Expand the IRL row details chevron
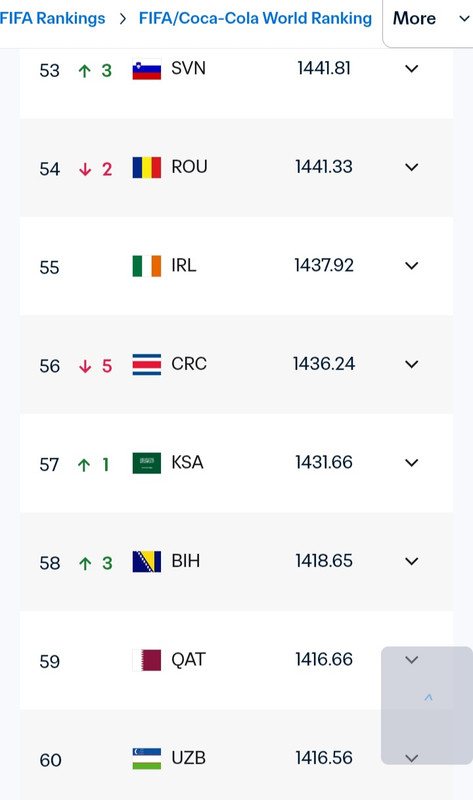473x800 pixels. click(x=411, y=266)
